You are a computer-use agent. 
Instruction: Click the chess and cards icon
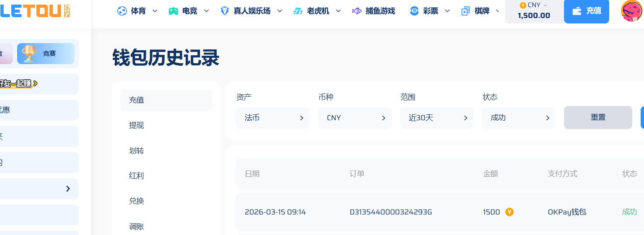(466, 11)
